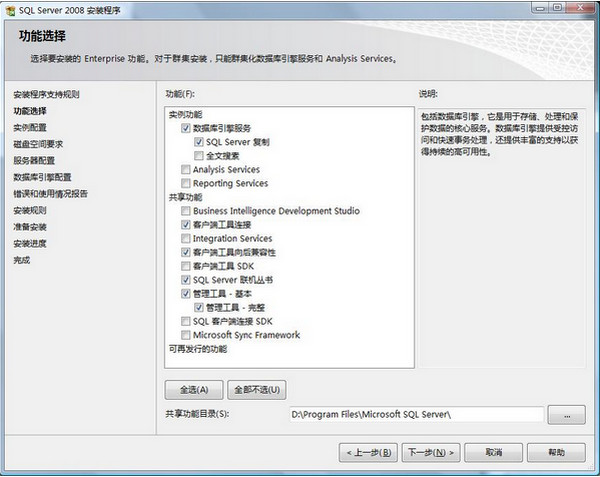Open browse button for shared feature directory
Image resolution: width=600 pixels, height=477 pixels.
pos(567,415)
